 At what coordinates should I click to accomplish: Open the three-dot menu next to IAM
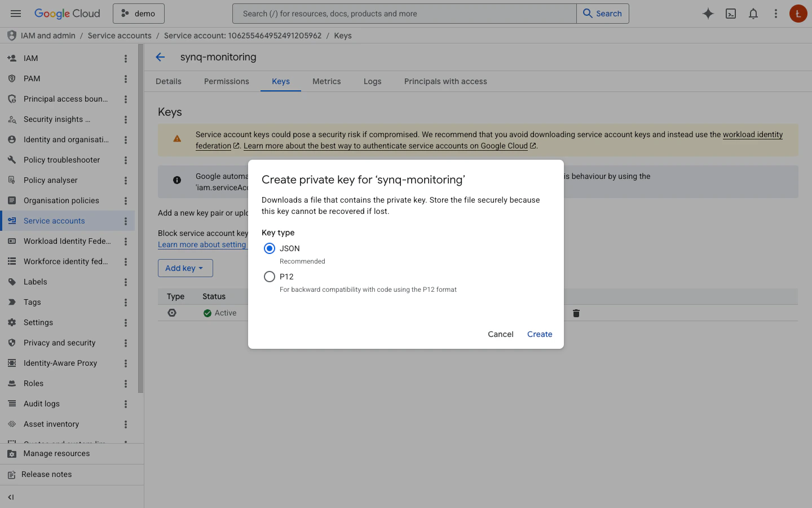[126, 58]
